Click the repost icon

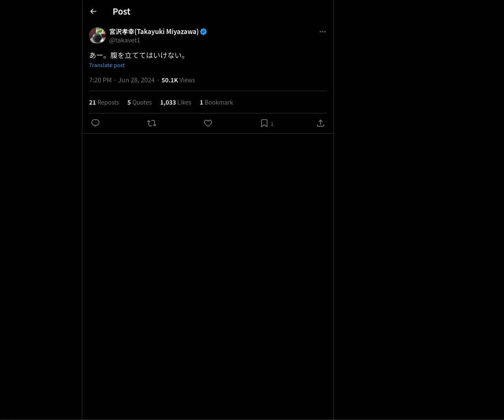pos(152,123)
